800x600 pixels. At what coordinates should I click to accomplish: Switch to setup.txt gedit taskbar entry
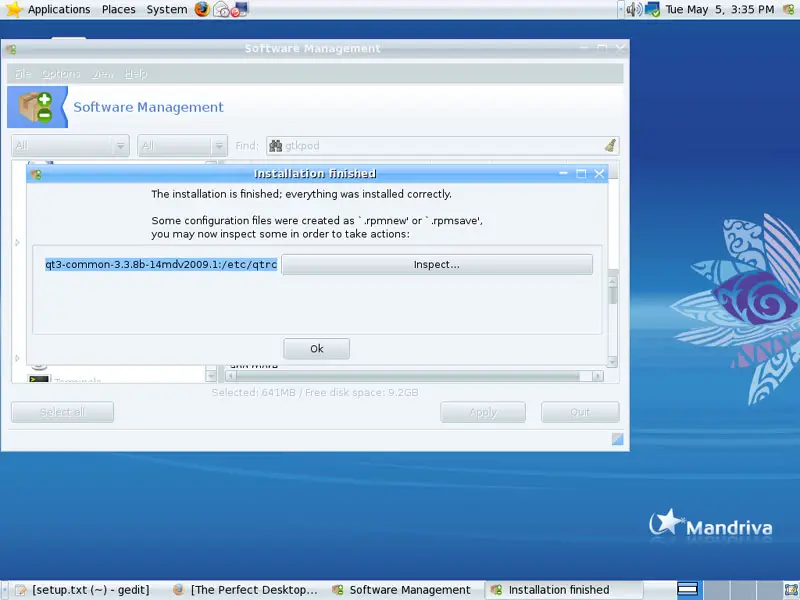point(84,590)
